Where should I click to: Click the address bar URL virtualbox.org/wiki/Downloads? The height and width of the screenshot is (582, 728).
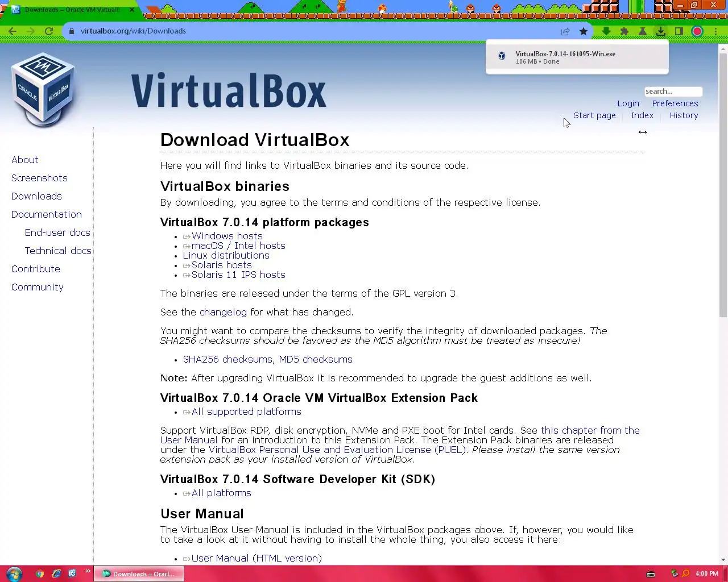(x=133, y=31)
